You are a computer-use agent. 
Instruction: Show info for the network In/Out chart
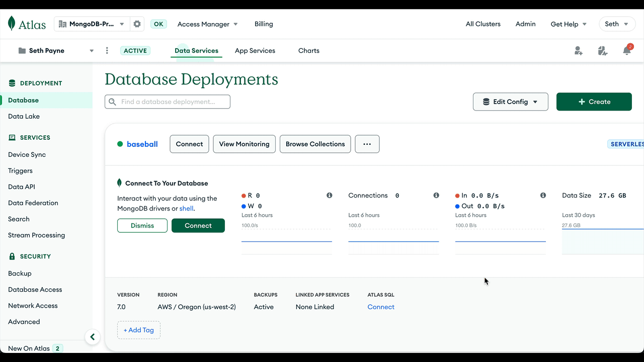click(543, 195)
